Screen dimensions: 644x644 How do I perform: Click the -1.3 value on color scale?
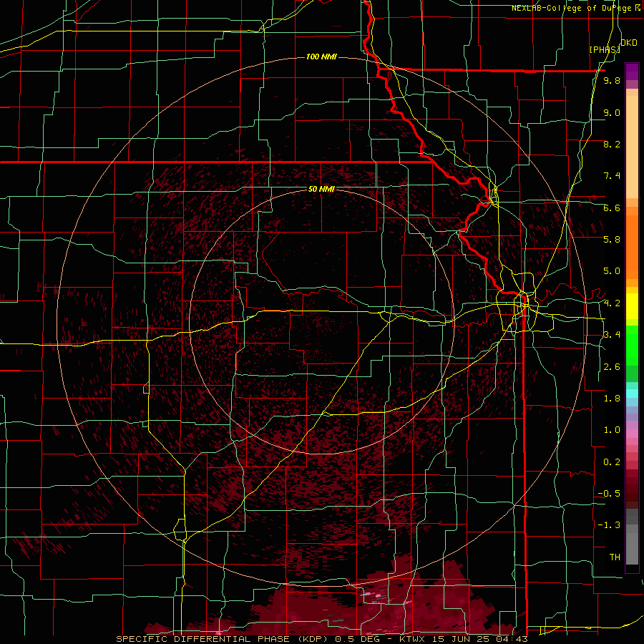[x=609, y=525]
